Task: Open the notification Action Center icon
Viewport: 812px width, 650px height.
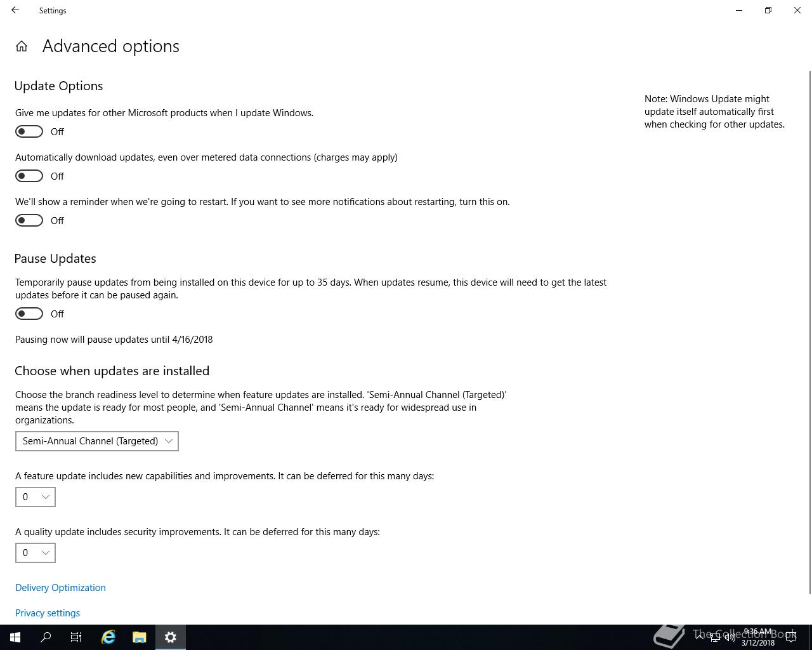Action: point(791,637)
